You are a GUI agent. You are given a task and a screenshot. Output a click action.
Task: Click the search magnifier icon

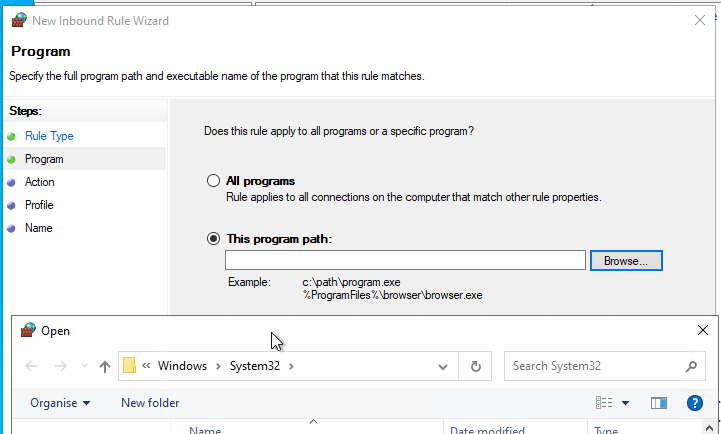691,366
